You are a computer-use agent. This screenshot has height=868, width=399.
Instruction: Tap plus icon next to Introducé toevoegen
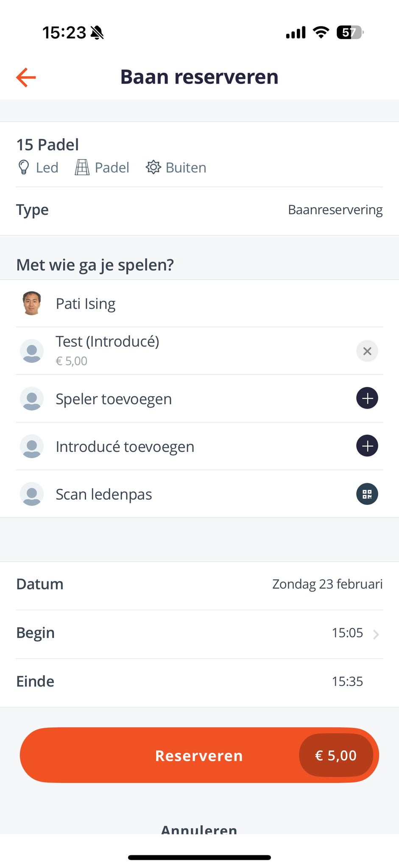[x=367, y=446]
